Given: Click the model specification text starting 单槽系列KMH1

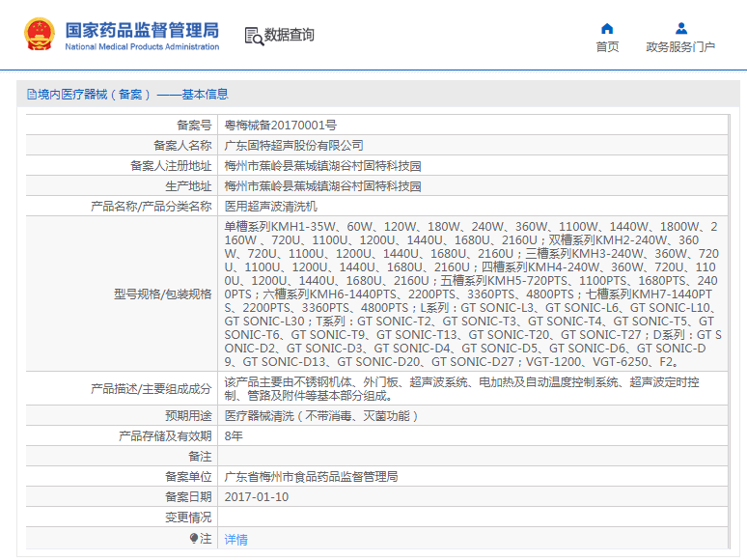Looking at the screenshot, I should click(x=473, y=294).
